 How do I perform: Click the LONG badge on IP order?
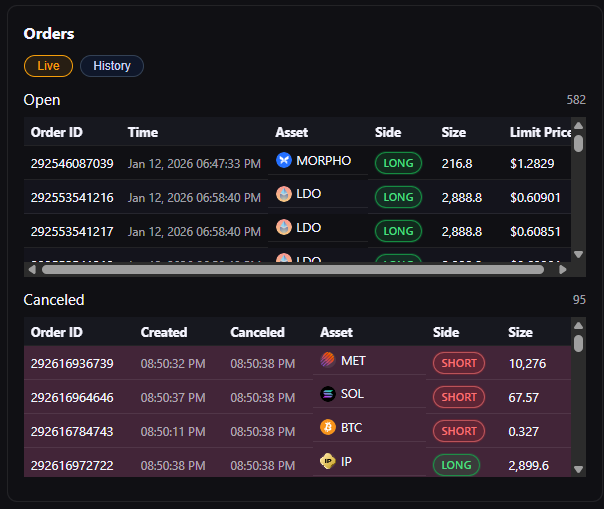(456, 465)
